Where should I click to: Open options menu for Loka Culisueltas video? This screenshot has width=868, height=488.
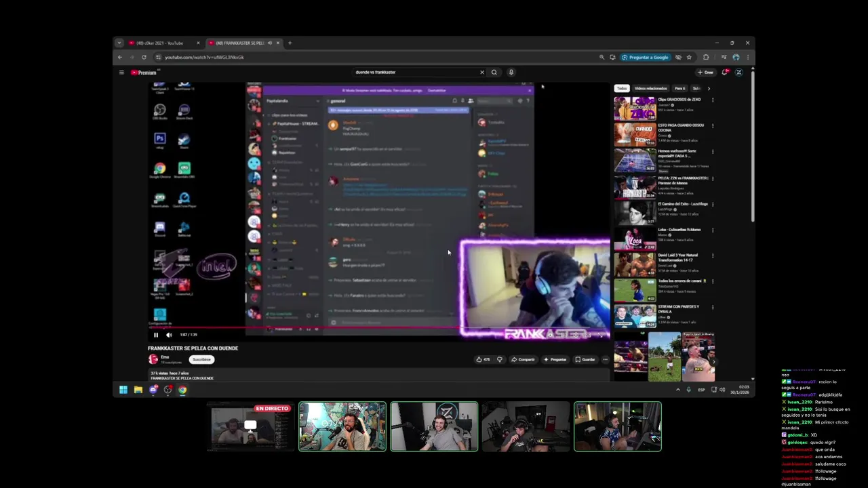coord(713,230)
